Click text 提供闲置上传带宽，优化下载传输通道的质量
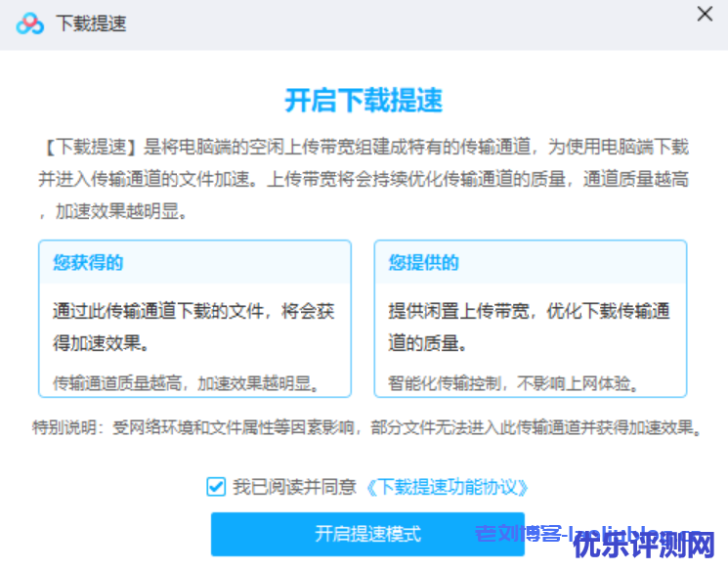Viewport: 728px width, 571px height. coord(529,328)
